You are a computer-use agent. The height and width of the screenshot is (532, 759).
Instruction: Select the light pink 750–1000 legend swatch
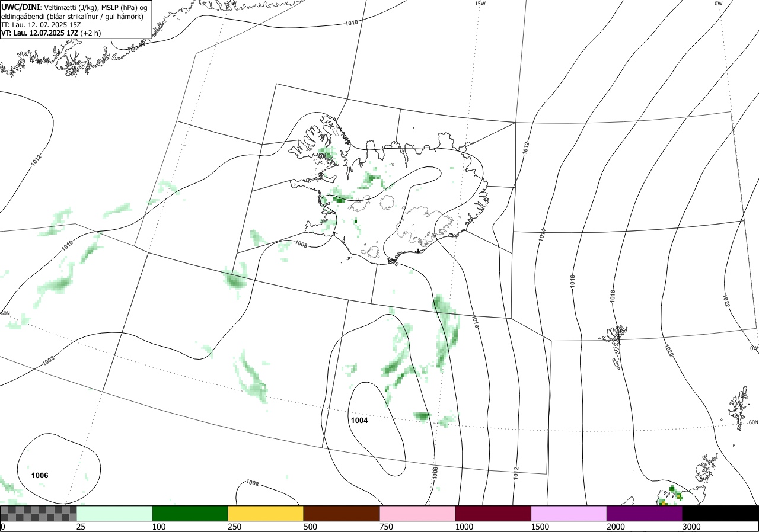[417, 513]
